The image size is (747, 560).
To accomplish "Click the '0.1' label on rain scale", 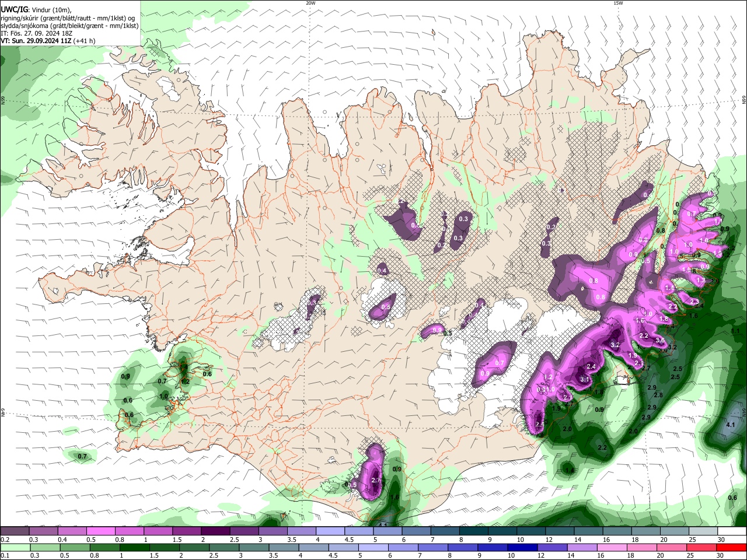I will click(5, 555).
